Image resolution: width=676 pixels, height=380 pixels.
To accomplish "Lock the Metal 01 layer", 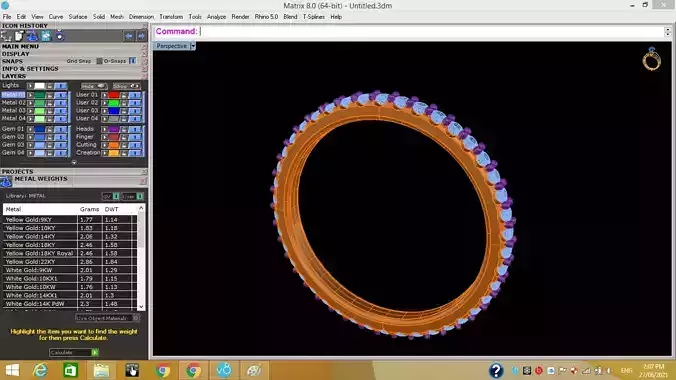I will (50, 95).
